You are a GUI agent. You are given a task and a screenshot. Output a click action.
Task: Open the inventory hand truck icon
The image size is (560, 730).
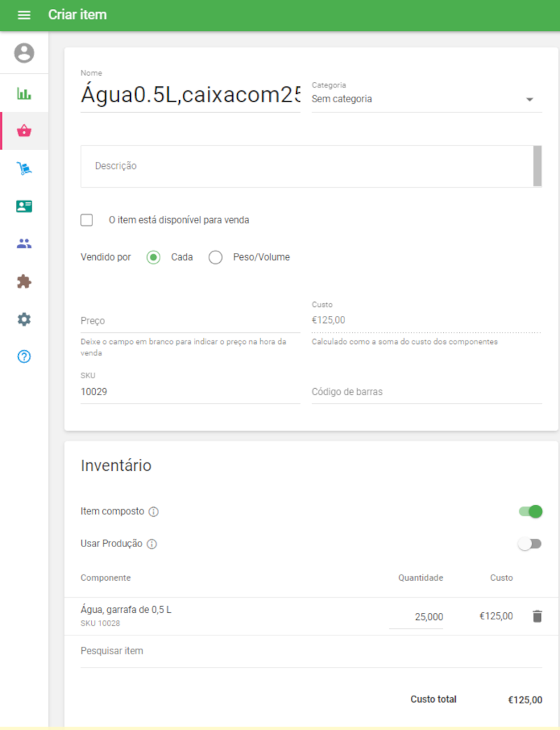point(24,169)
